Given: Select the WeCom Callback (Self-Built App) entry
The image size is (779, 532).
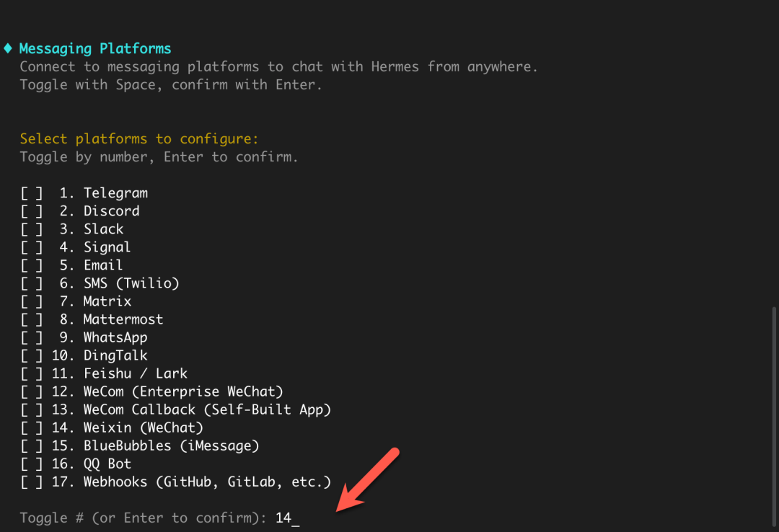Looking at the screenshot, I should pyautogui.click(x=207, y=409).
